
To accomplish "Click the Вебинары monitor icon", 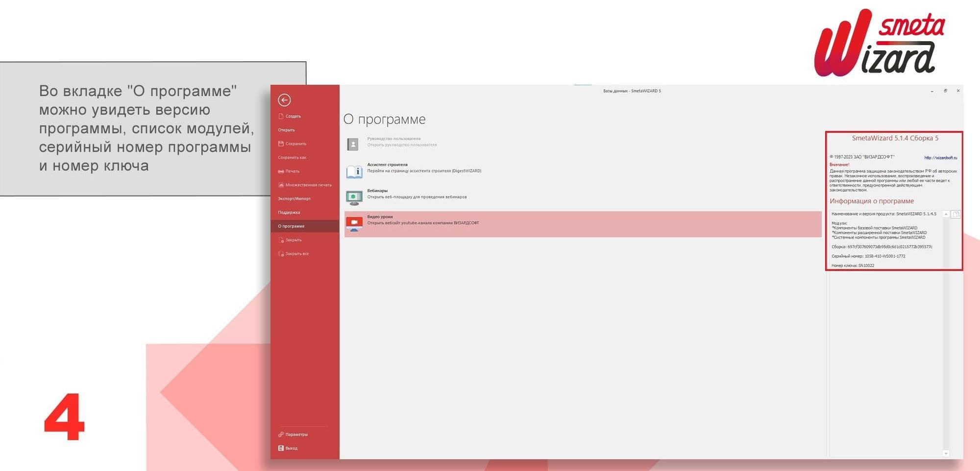I will [x=354, y=197].
